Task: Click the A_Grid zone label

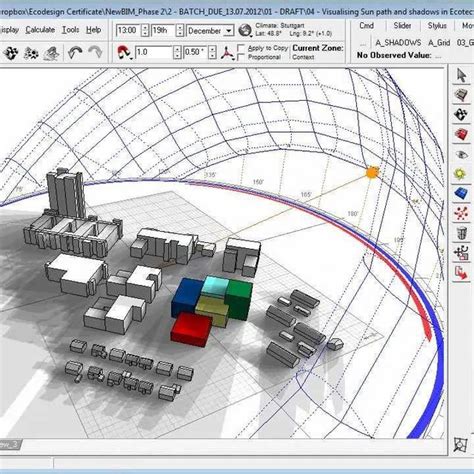Action: coord(439,43)
